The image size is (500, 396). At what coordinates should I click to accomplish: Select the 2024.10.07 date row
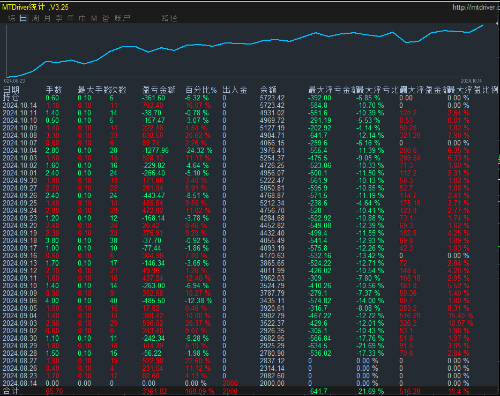[x=20, y=143]
